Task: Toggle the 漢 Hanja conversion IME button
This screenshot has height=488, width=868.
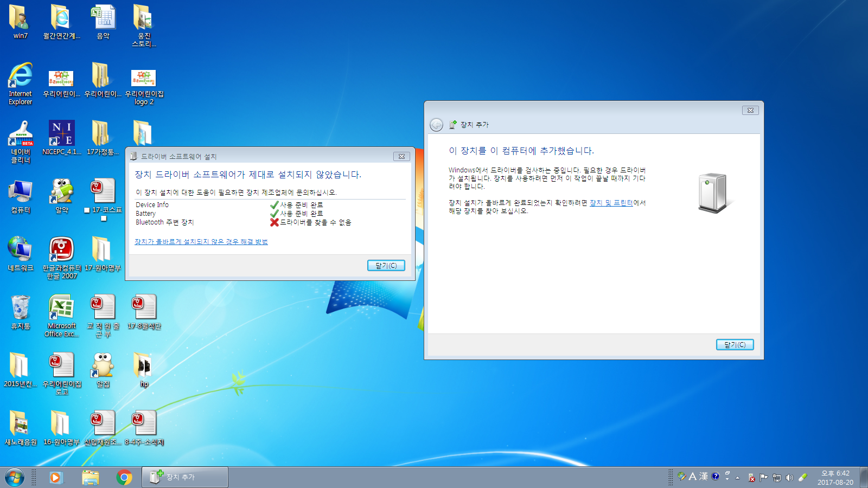Action: 704,476
